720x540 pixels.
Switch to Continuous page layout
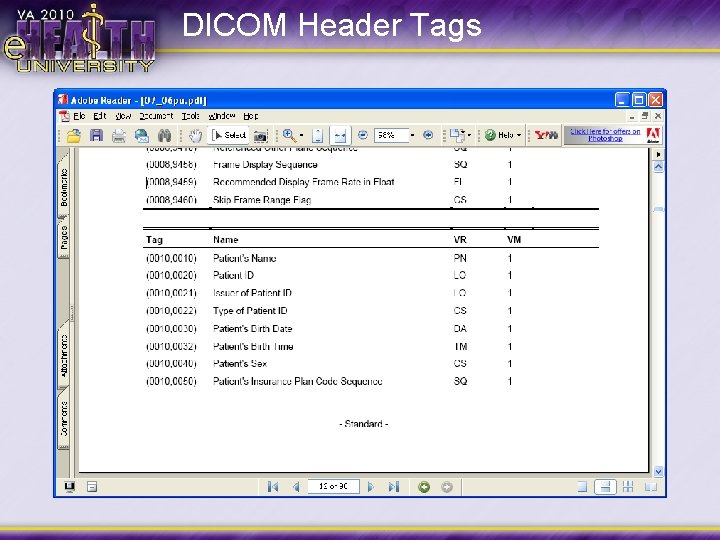pos(605,487)
